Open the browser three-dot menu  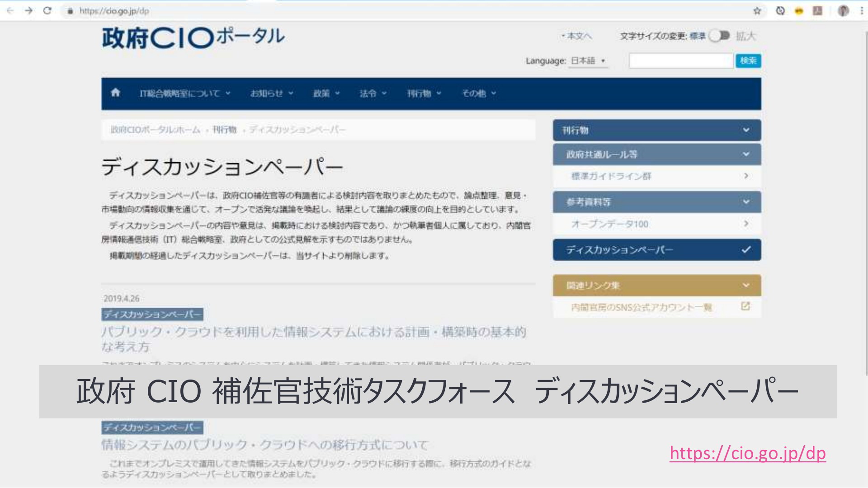861,11
